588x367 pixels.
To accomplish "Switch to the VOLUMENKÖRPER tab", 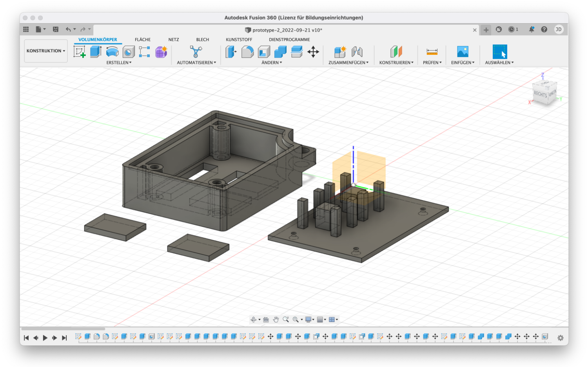I will click(x=98, y=40).
